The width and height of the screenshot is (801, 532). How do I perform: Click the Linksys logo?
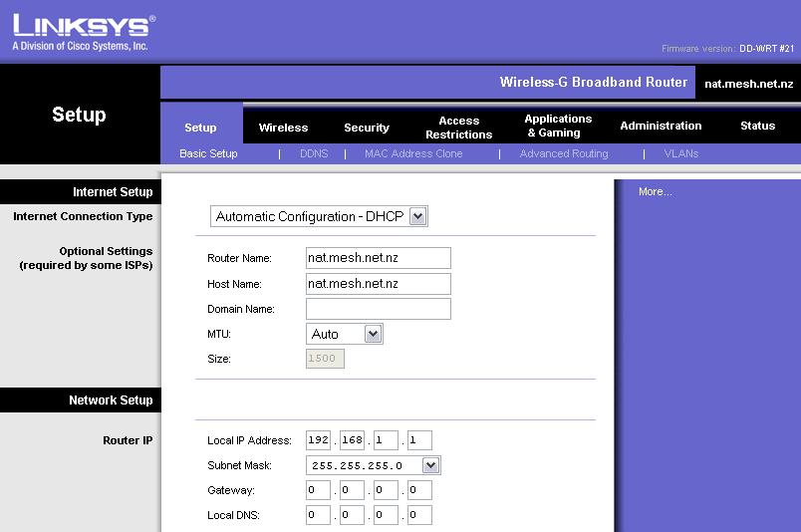point(85,32)
